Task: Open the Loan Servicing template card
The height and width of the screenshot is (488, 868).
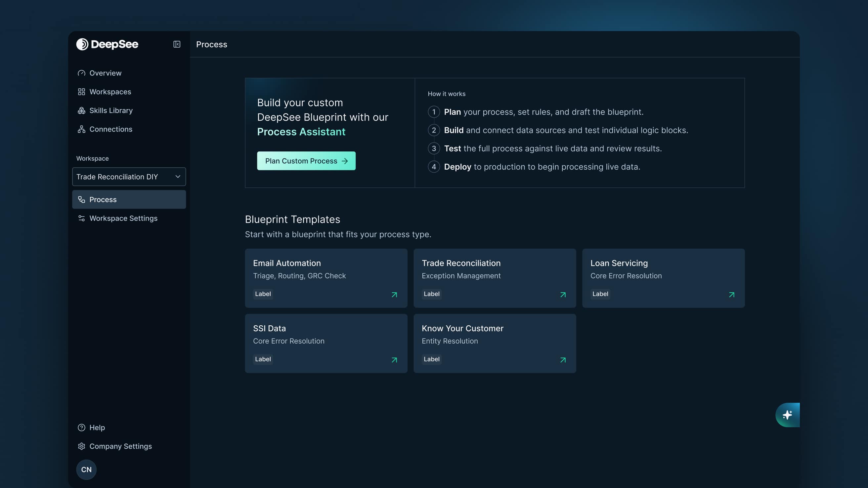Action: coord(663,278)
